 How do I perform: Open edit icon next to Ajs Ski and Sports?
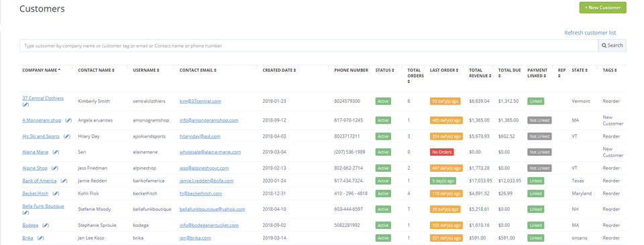[67, 136]
